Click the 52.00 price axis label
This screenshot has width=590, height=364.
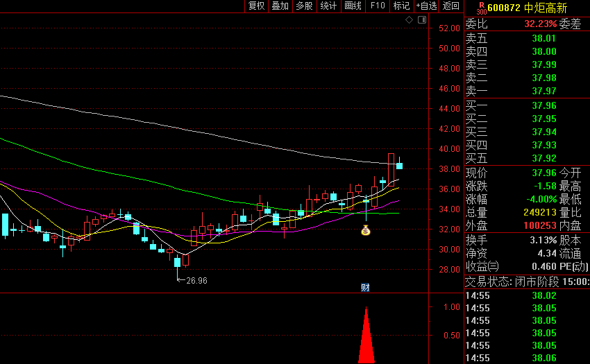[x=449, y=28]
